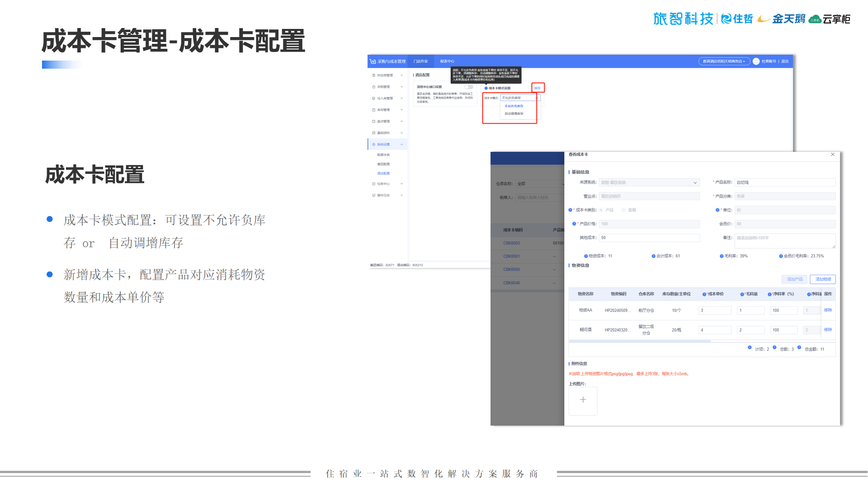The image size is (868, 488).
Task: Click the materials table horizontal scrollbar
Action: (640, 342)
